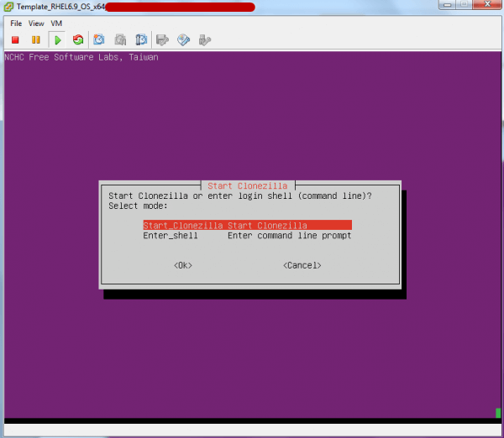Screen dimensions: 504x438
Task: Open the VM menu
Action: pyautogui.click(x=56, y=23)
